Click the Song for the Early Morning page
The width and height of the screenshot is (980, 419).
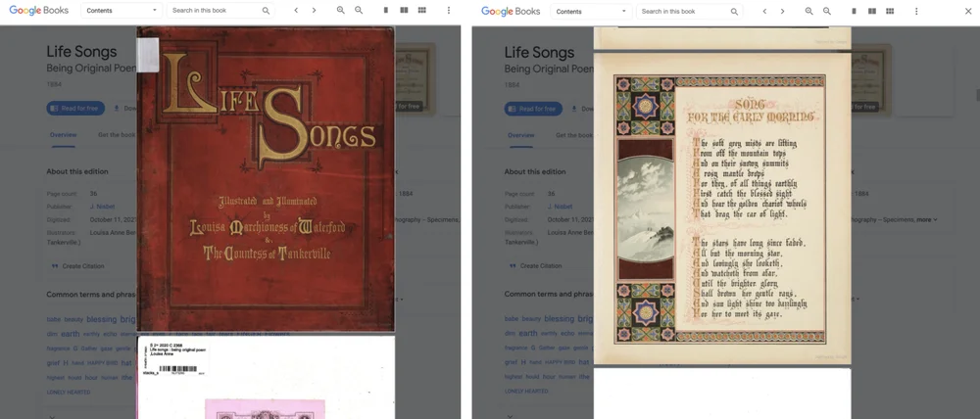tap(722, 209)
